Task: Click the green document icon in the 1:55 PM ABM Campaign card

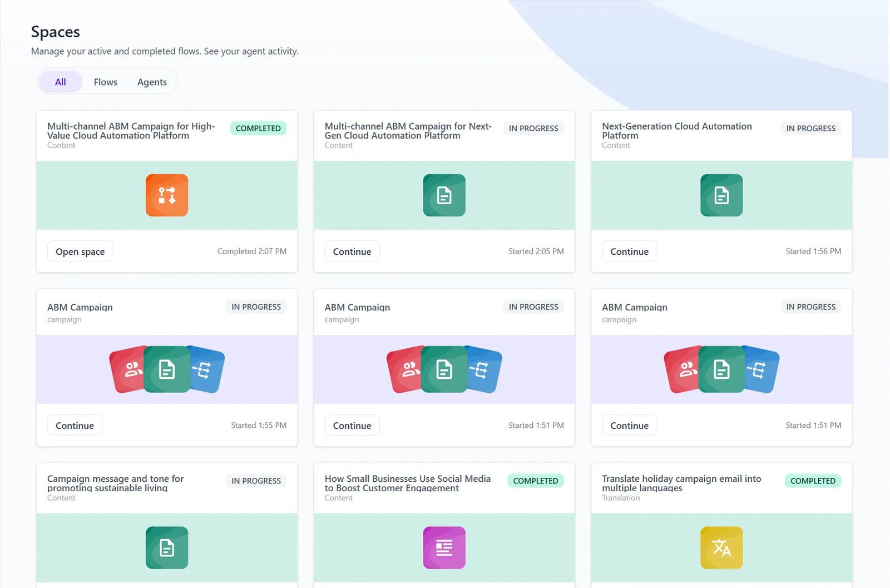Action: [166, 370]
